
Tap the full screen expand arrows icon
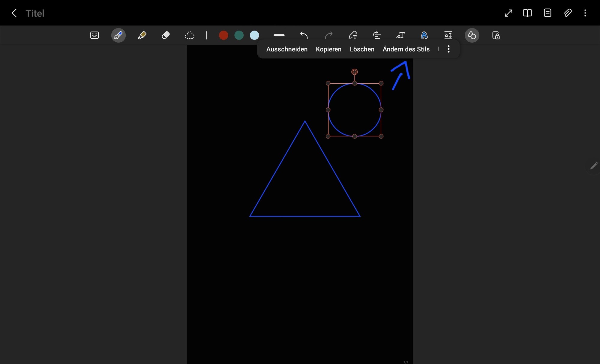click(x=508, y=13)
